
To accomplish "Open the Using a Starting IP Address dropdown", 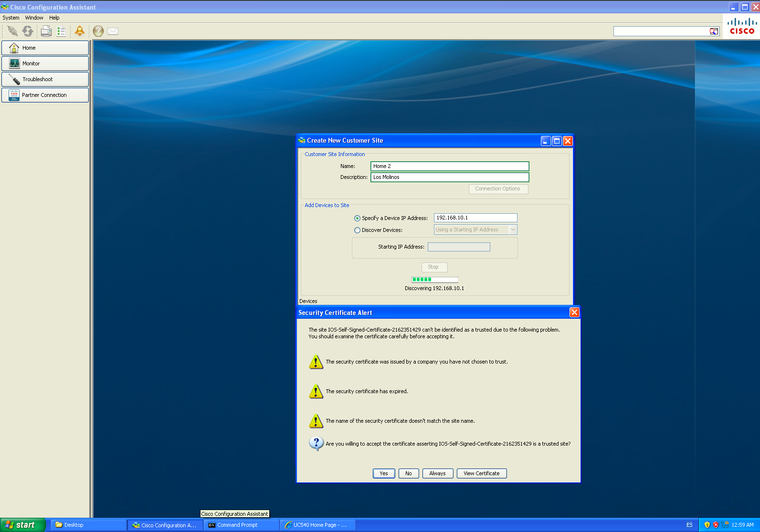I will pyautogui.click(x=475, y=229).
